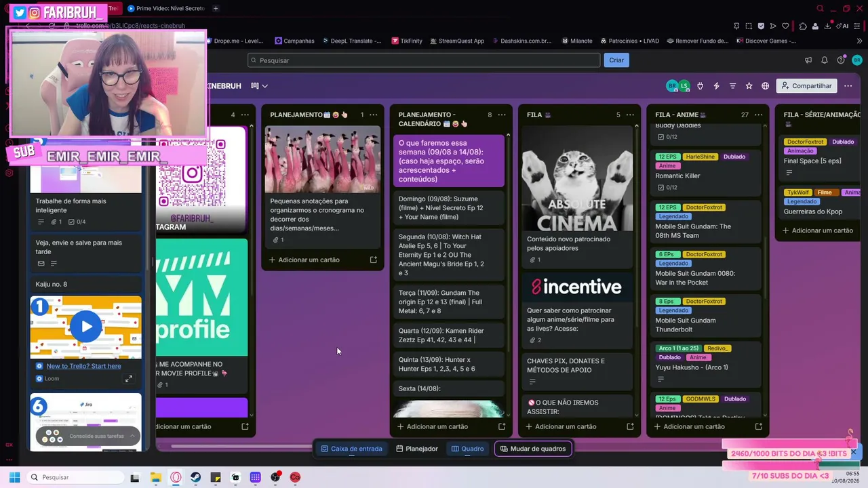Open the TikFinity bookmark

[407, 41]
